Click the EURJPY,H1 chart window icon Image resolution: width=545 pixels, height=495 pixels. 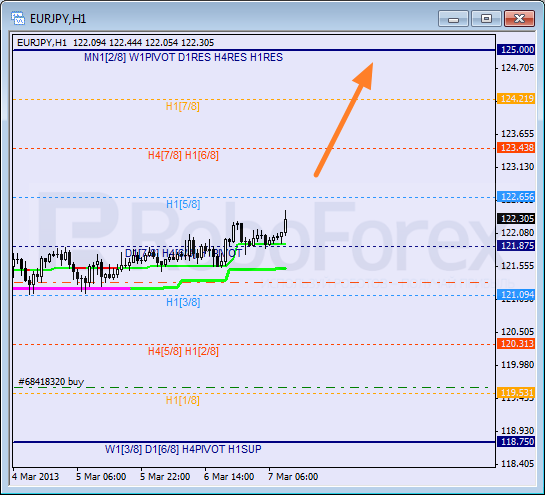click(x=18, y=18)
